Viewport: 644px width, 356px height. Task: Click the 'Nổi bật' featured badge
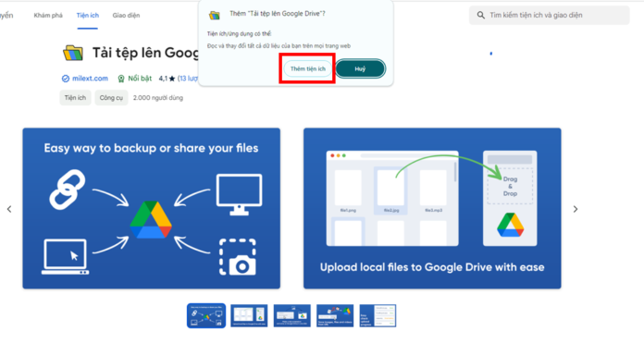tap(135, 79)
